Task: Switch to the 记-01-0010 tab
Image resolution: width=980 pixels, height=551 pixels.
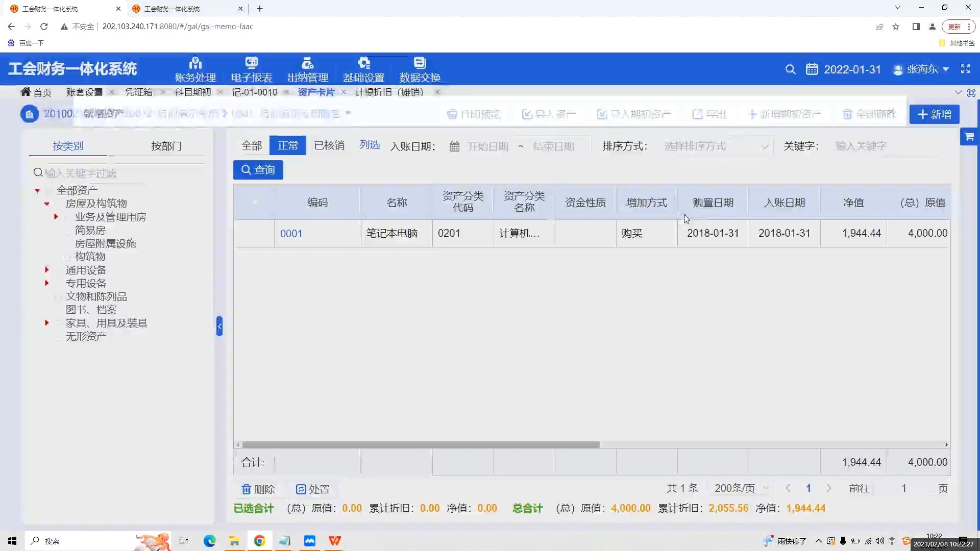Action: 254,92
